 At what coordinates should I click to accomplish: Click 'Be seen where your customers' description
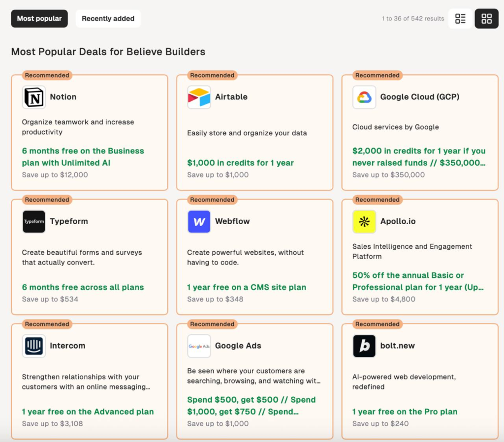pyautogui.click(x=253, y=376)
